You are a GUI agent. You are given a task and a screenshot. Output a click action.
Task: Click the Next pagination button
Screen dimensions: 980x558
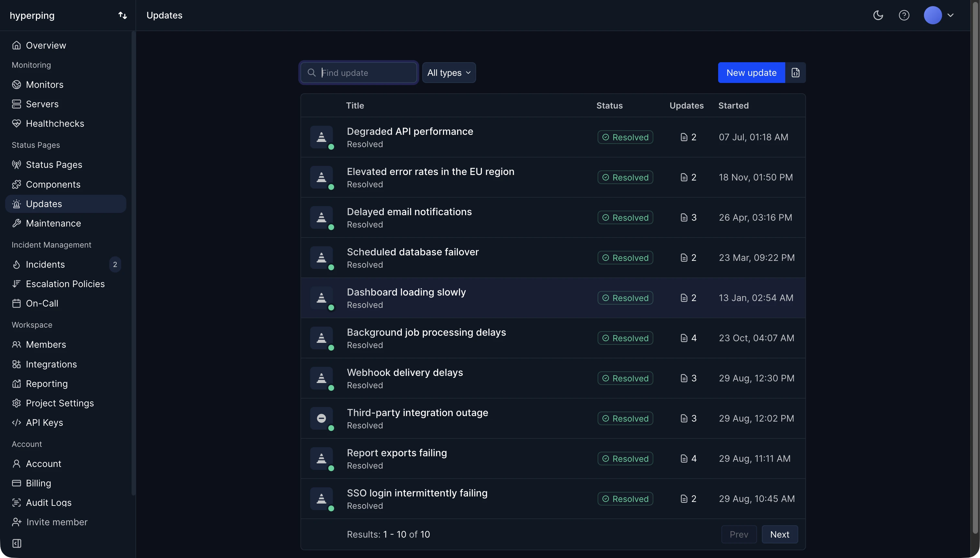[x=779, y=534]
